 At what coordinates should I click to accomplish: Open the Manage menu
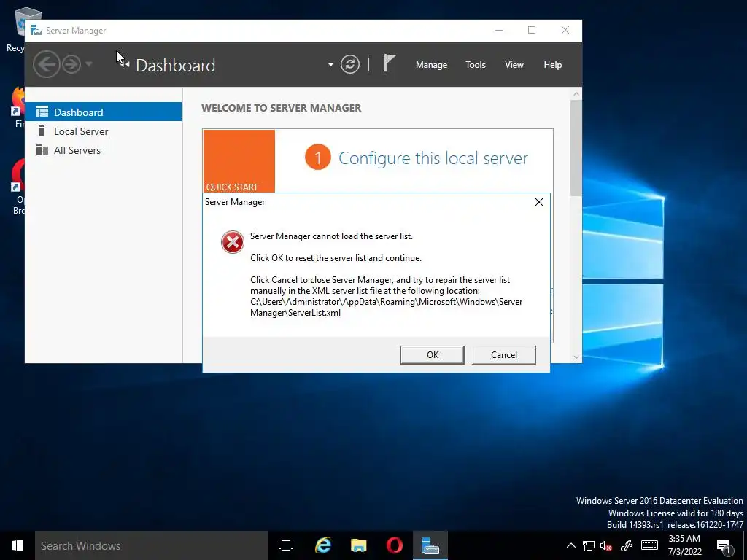431,65
